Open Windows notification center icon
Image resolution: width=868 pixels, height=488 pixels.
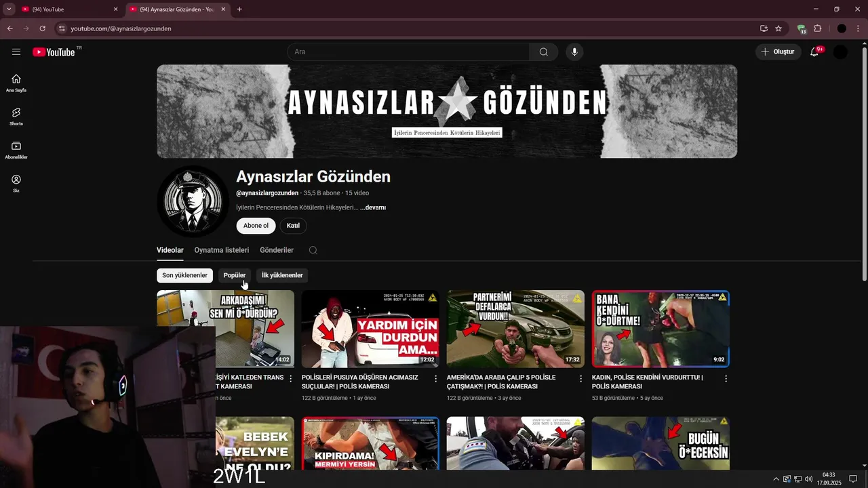click(x=853, y=479)
